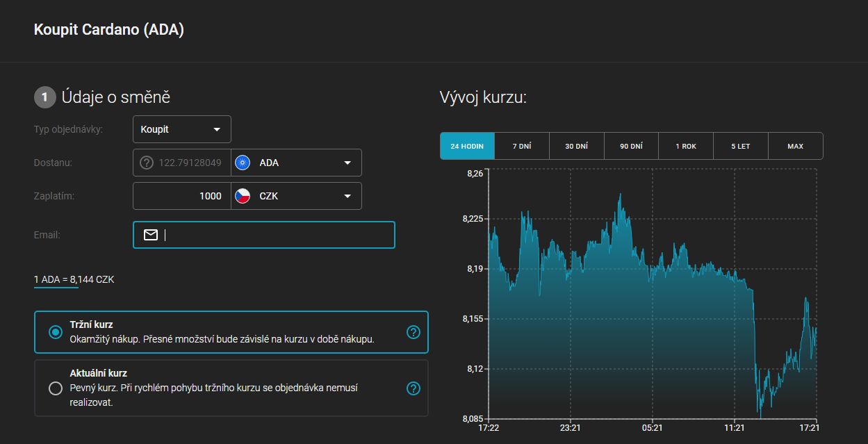Click the help icon in the Dostanu field
The width and height of the screenshot is (868, 444).
[146, 163]
